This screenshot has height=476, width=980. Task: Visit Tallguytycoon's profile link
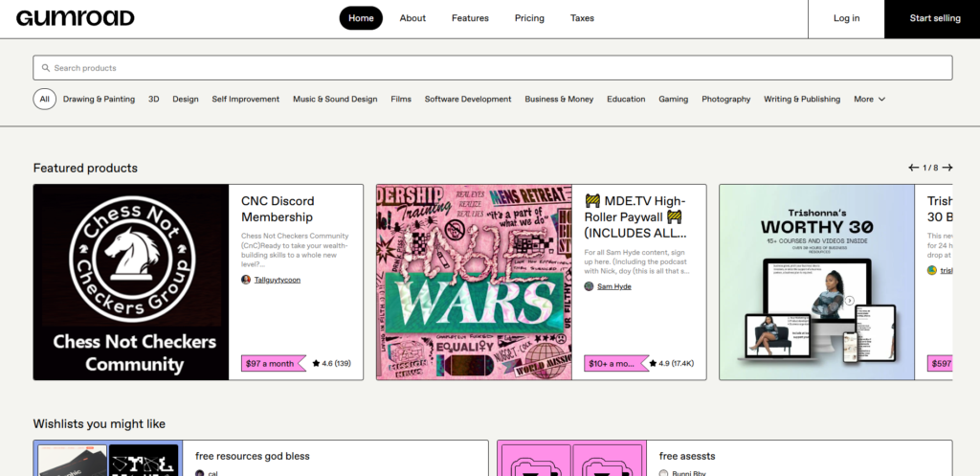click(x=278, y=280)
